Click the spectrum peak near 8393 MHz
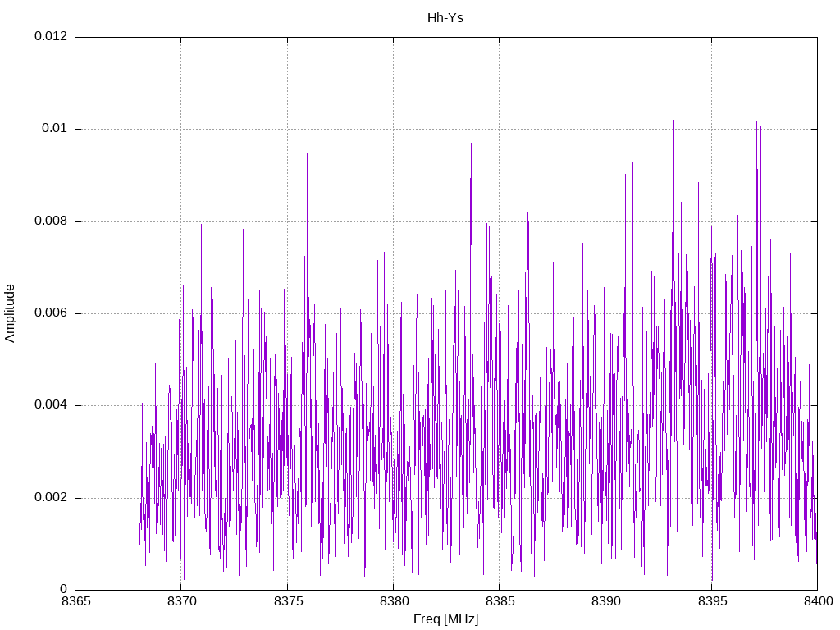Image resolution: width=840 pixels, height=630 pixels. pos(674,121)
